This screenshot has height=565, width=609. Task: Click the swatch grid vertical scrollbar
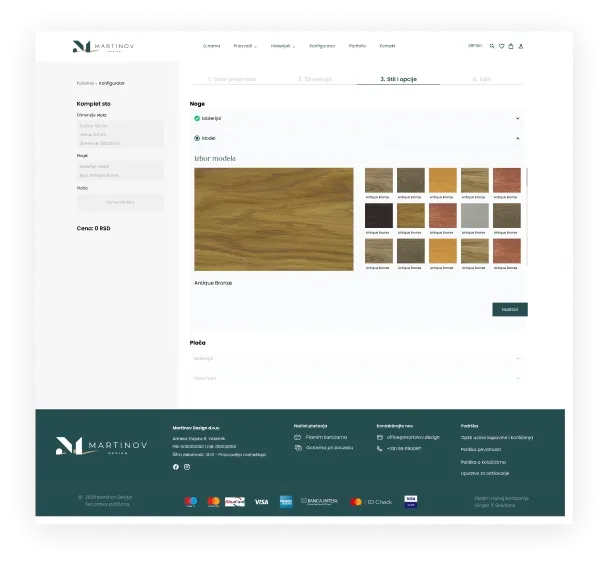[x=527, y=217]
